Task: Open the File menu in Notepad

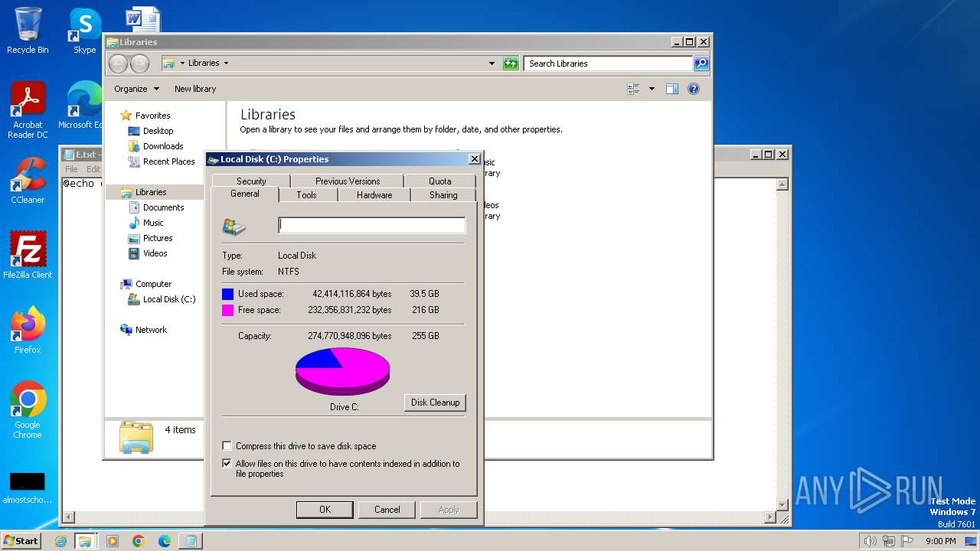Action: (x=71, y=169)
